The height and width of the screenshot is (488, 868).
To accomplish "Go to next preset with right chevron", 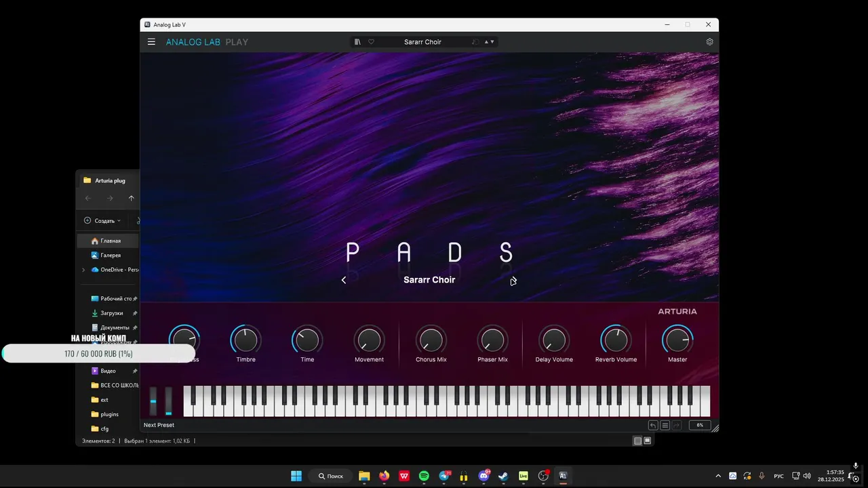I will click(514, 280).
